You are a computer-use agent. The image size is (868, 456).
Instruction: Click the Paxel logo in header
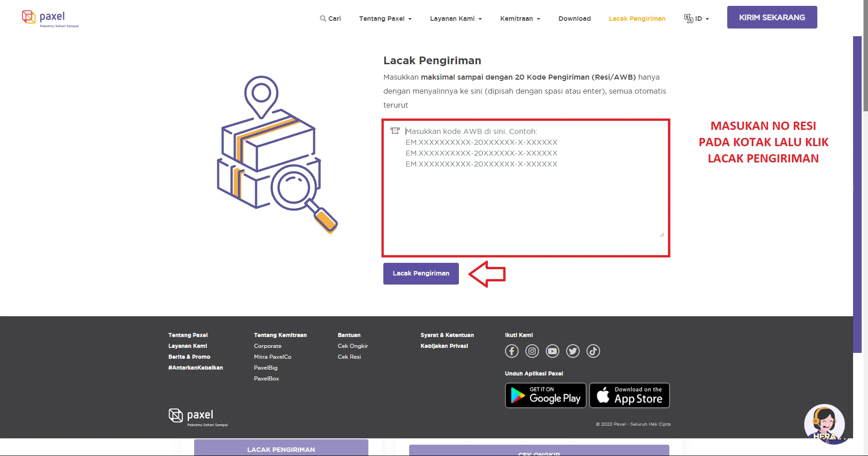click(x=50, y=18)
